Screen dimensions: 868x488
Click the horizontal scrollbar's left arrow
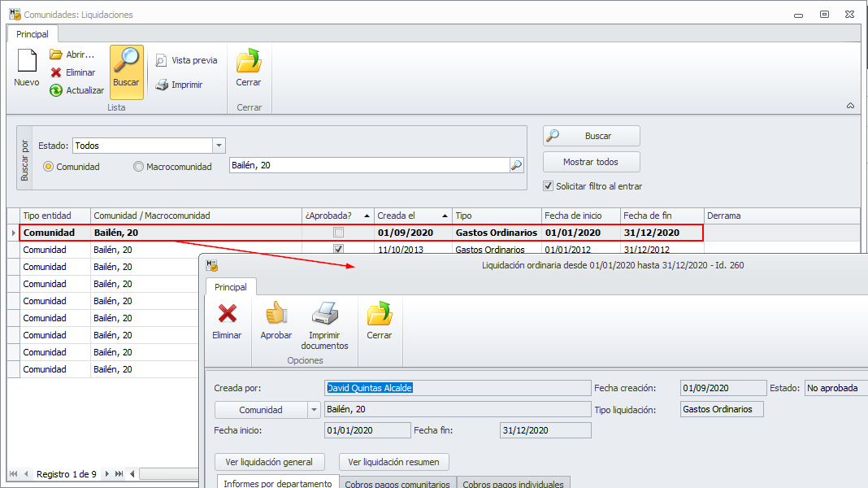click(132, 474)
